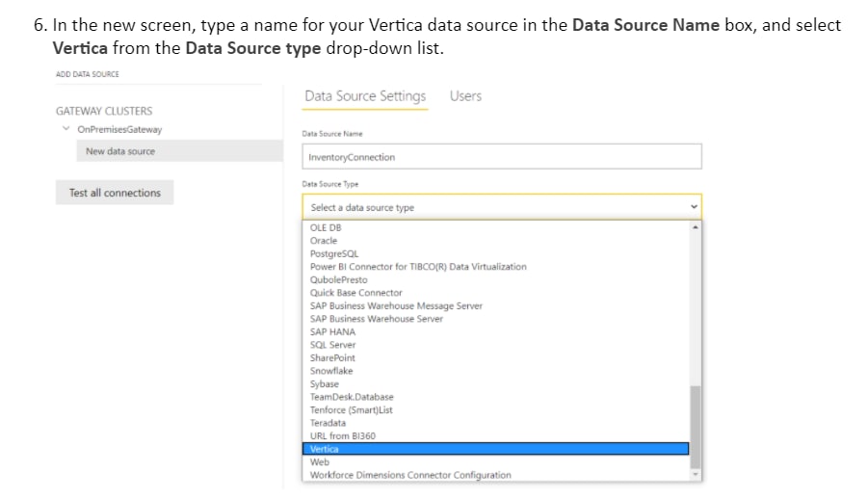
Task: Open the data source type combo box
Action: pos(502,207)
